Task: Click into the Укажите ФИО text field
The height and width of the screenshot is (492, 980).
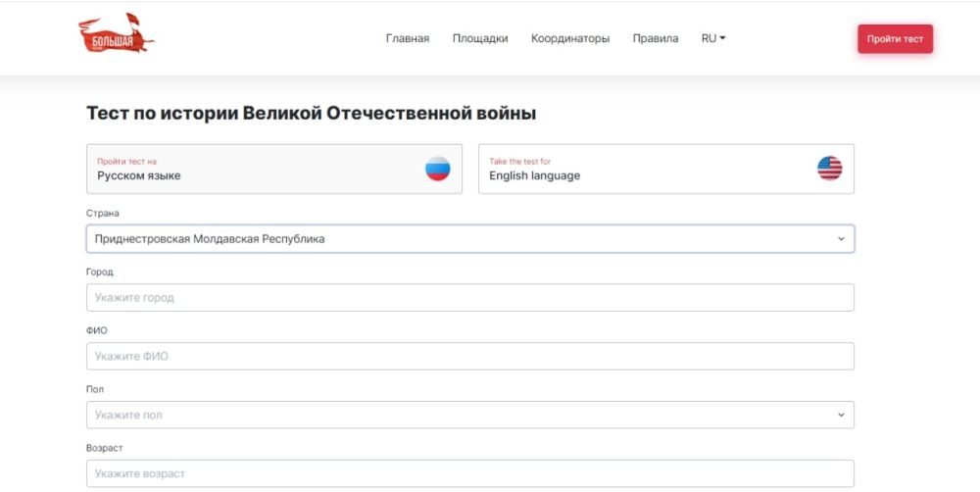Action: coord(469,357)
